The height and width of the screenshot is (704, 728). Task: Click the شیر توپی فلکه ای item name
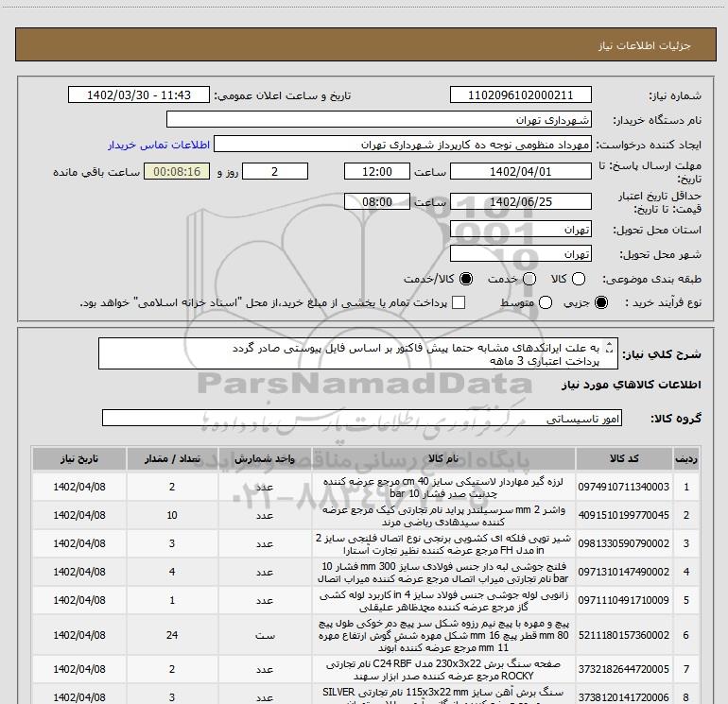(443, 544)
